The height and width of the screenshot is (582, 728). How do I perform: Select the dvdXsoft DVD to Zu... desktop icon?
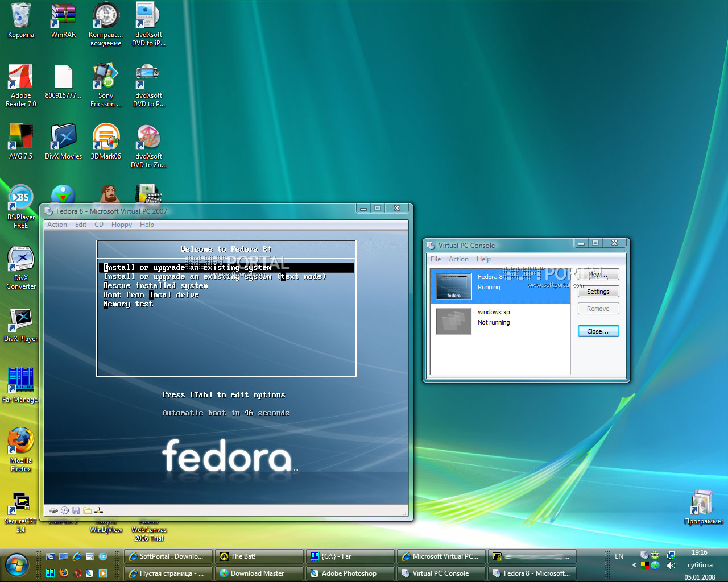148,146
